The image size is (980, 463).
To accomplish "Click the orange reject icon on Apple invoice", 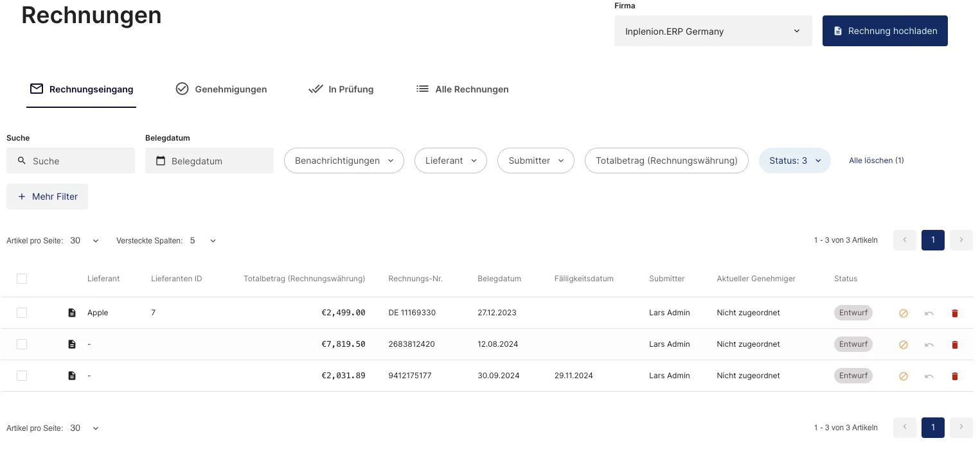I will pos(903,313).
